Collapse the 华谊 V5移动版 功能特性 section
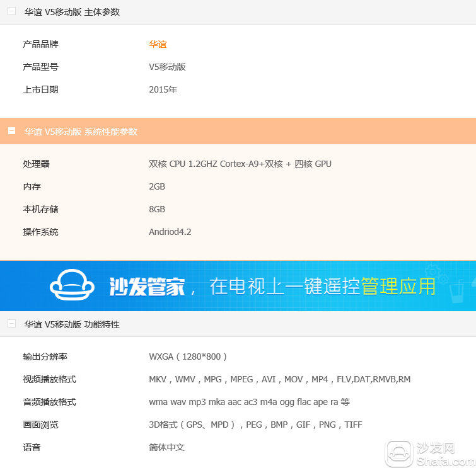This screenshot has width=476, height=468. pyautogui.click(x=11, y=324)
